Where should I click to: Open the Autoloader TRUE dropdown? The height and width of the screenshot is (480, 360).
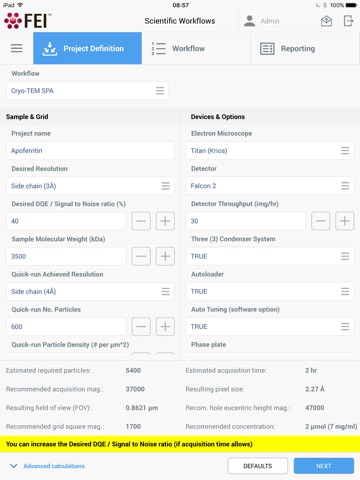coord(270,291)
